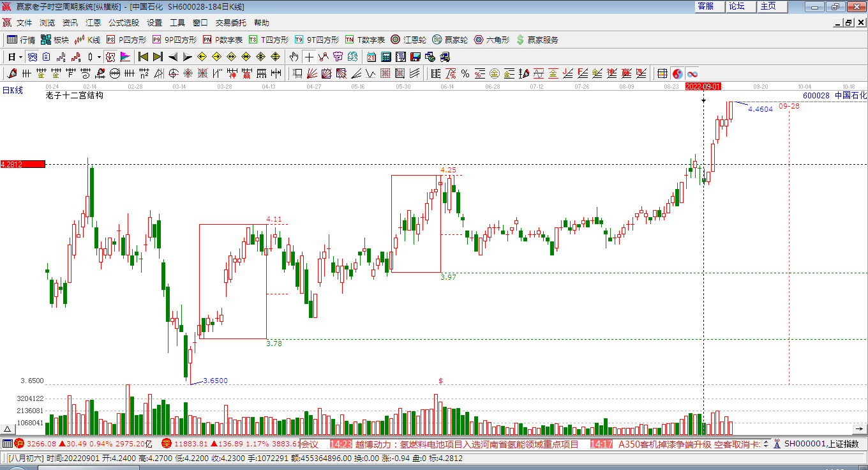Click the 越博动力 news ticker headline
This screenshot has height=470, width=868.
point(467,444)
